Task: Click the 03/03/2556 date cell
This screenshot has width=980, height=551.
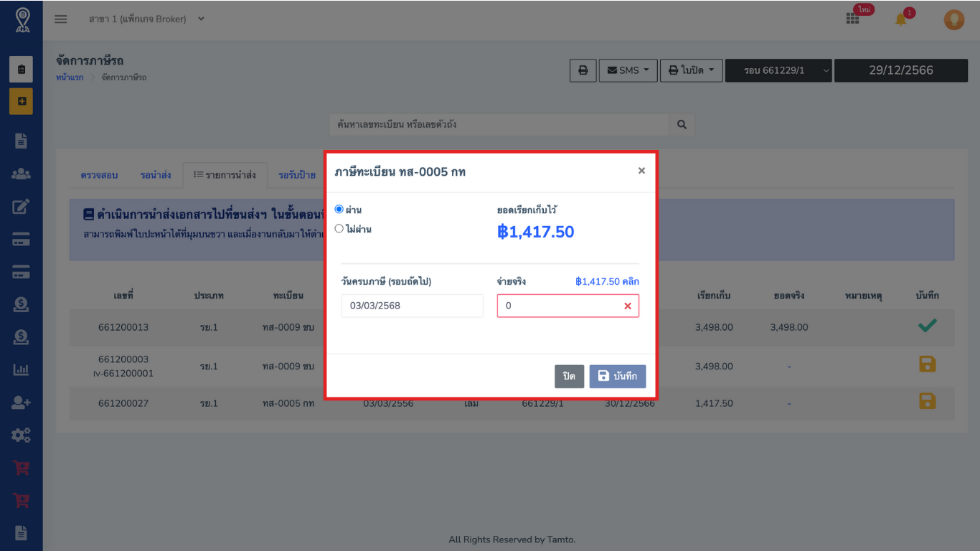Action: 388,404
